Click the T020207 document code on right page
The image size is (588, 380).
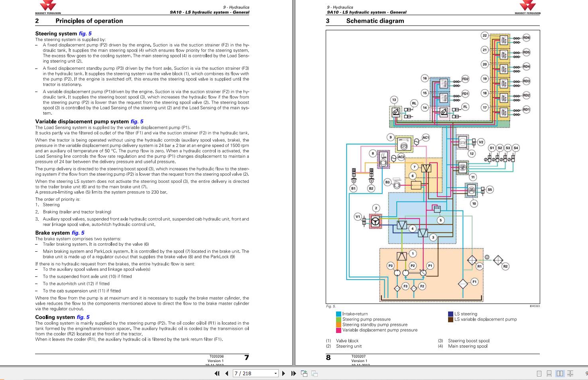(x=358, y=356)
